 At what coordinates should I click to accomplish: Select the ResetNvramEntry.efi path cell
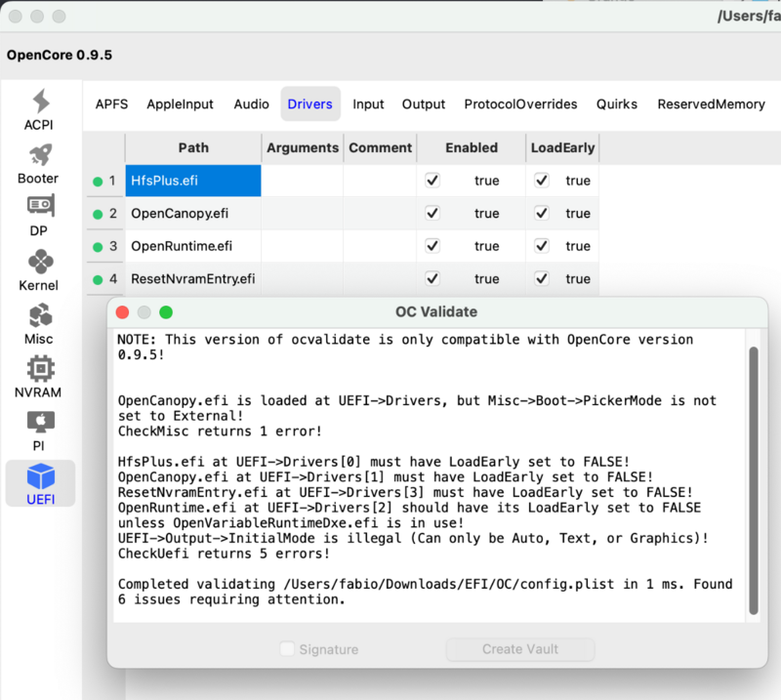coord(193,279)
